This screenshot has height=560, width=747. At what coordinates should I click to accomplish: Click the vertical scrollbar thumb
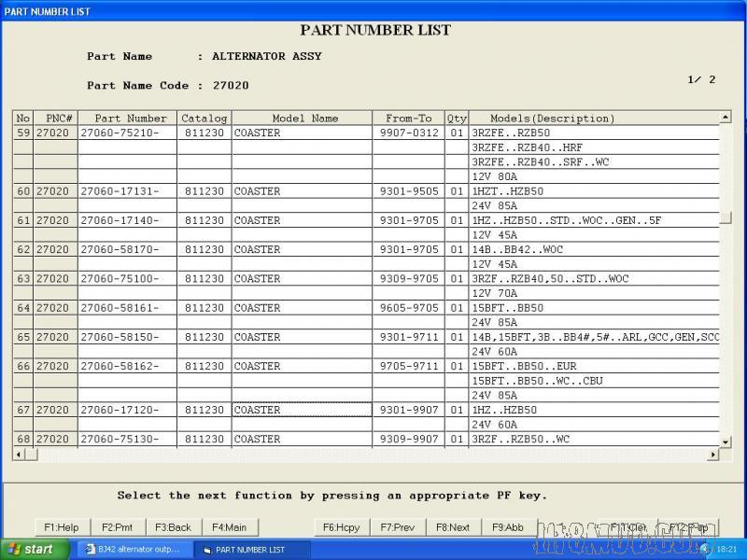[x=726, y=217]
